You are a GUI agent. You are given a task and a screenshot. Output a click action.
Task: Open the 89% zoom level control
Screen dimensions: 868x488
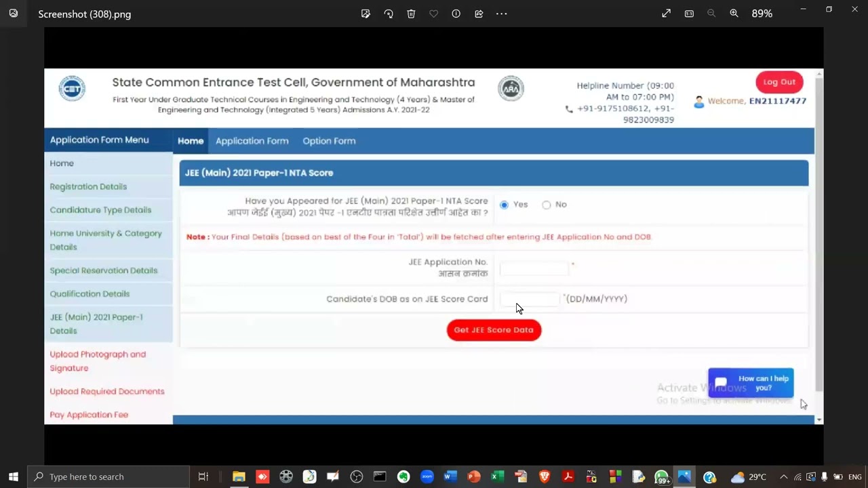pyautogui.click(x=762, y=14)
